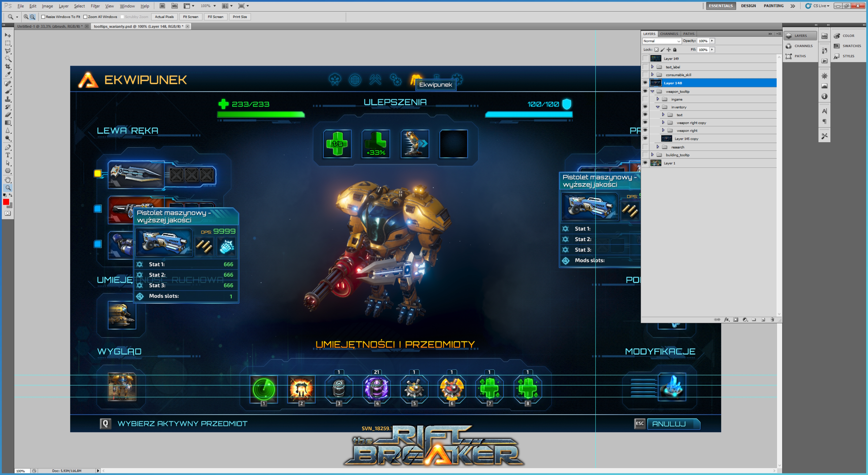This screenshot has height=475, width=868.
Task: Click the Print Size button
Action: 240,17
